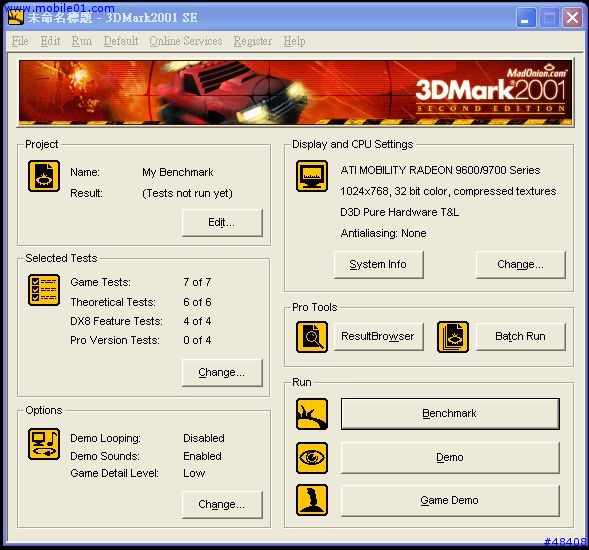589x550 pixels.
Task: Open the Run menu
Action: 82,41
